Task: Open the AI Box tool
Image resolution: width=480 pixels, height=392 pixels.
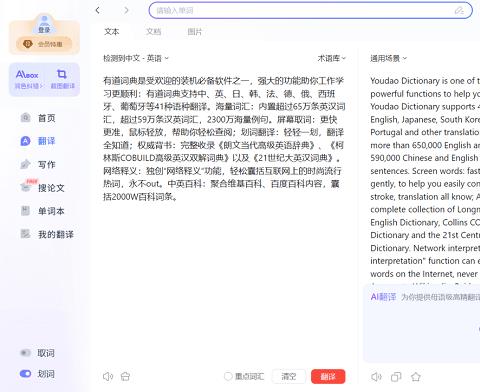Action: 27,79
